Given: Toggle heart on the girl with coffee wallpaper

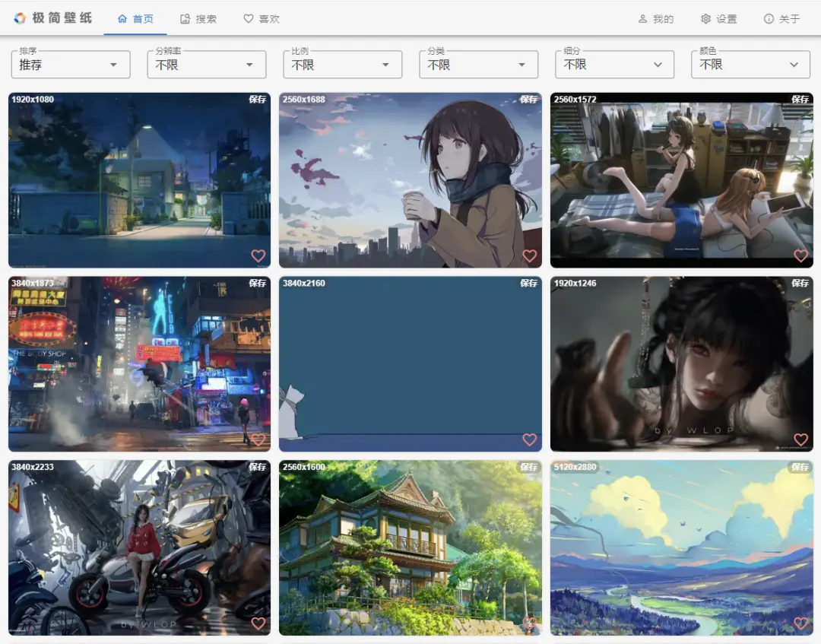Looking at the screenshot, I should pyautogui.click(x=530, y=256).
